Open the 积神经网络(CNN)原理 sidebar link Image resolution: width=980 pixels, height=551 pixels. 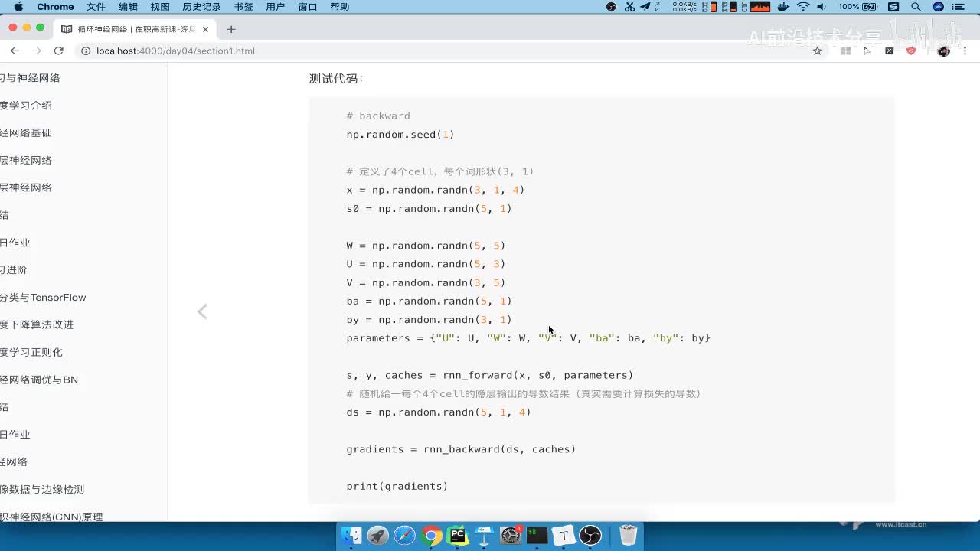51,517
